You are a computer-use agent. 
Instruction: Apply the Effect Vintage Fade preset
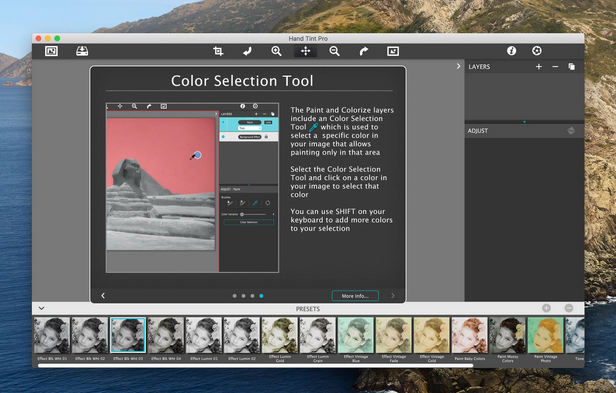tap(394, 335)
